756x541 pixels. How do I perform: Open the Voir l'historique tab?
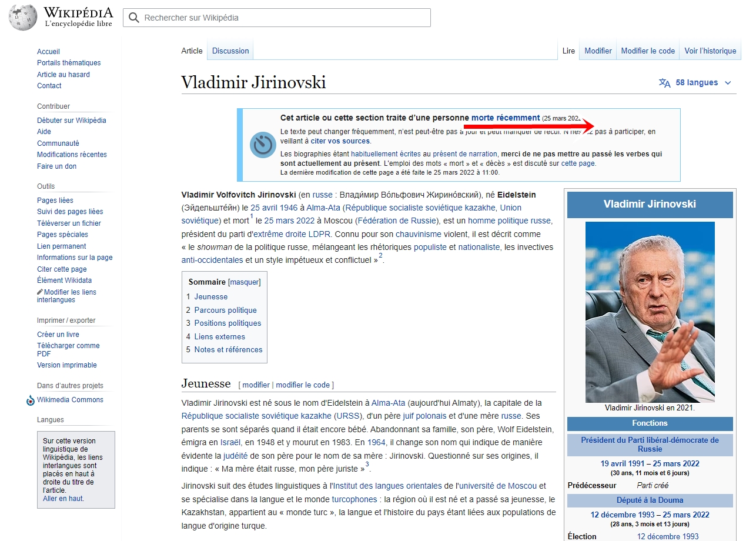tap(710, 51)
